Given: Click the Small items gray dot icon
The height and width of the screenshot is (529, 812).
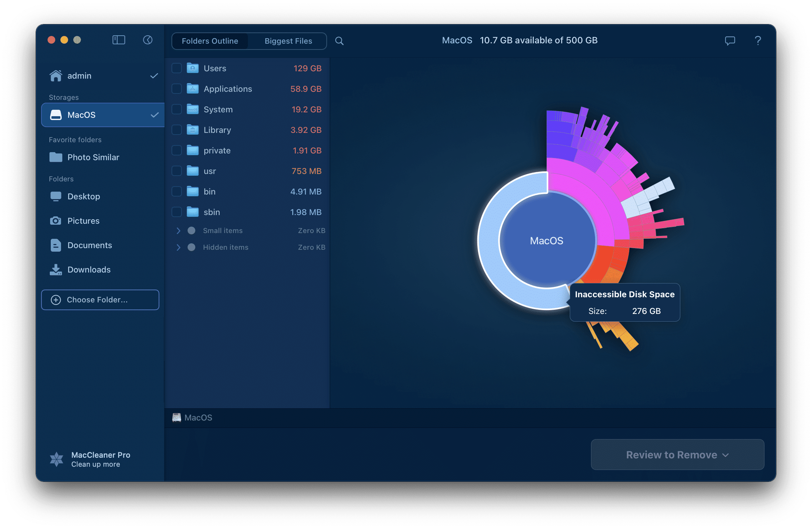Looking at the screenshot, I should (x=192, y=231).
